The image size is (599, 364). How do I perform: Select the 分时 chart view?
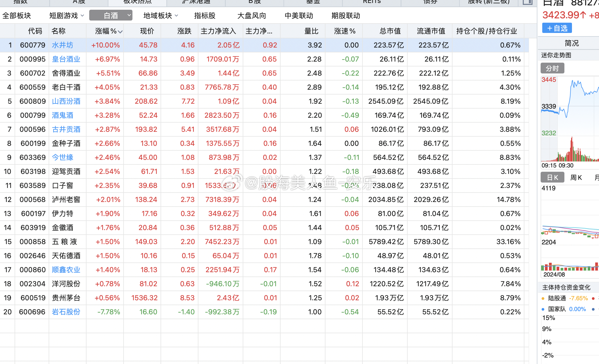coord(552,68)
